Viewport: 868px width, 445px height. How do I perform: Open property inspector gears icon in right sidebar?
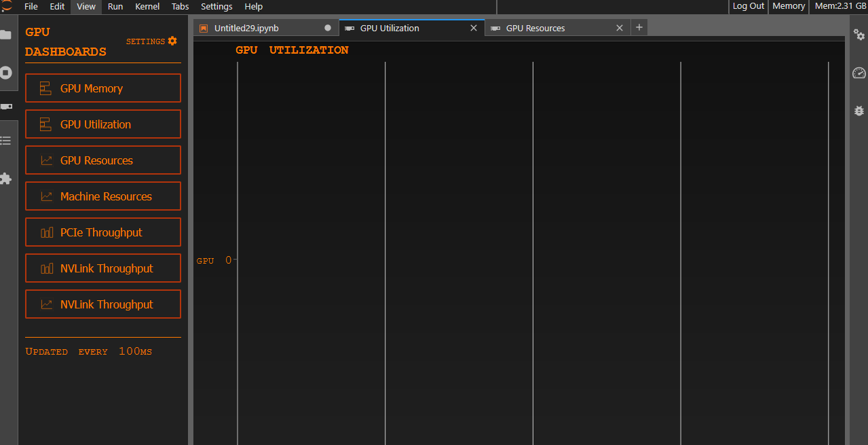858,35
